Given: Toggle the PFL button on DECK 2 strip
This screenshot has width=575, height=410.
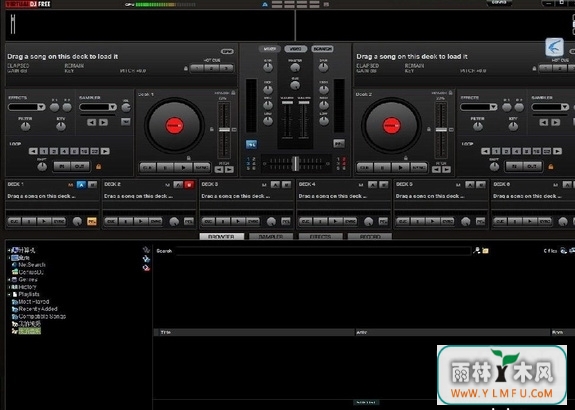Looking at the screenshot, I should (189, 222).
